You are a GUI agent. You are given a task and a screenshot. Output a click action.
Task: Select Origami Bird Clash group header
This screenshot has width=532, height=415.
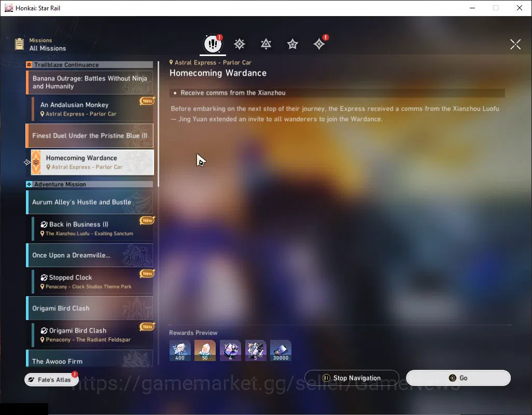90,309
